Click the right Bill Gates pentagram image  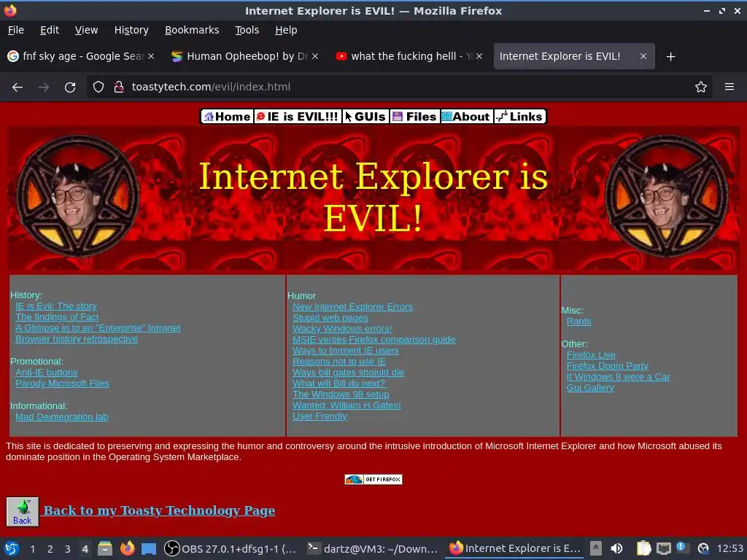[667, 195]
